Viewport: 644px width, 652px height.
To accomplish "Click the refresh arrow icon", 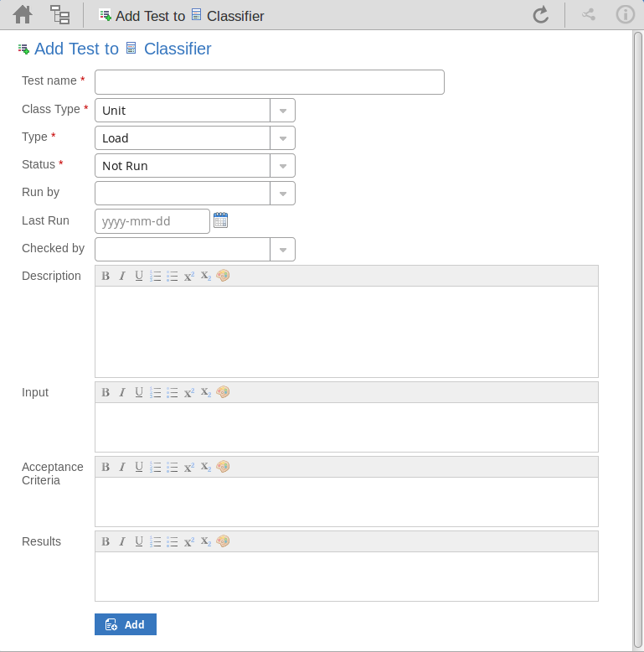I will tap(541, 14).
